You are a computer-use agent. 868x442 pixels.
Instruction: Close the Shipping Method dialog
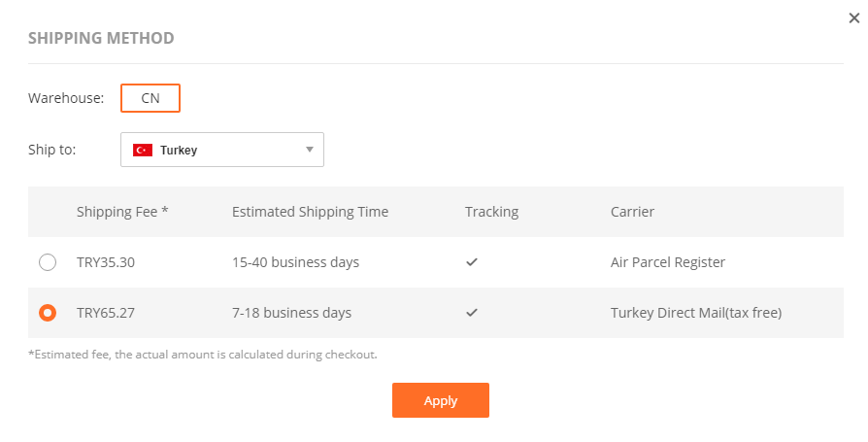[x=853, y=17]
